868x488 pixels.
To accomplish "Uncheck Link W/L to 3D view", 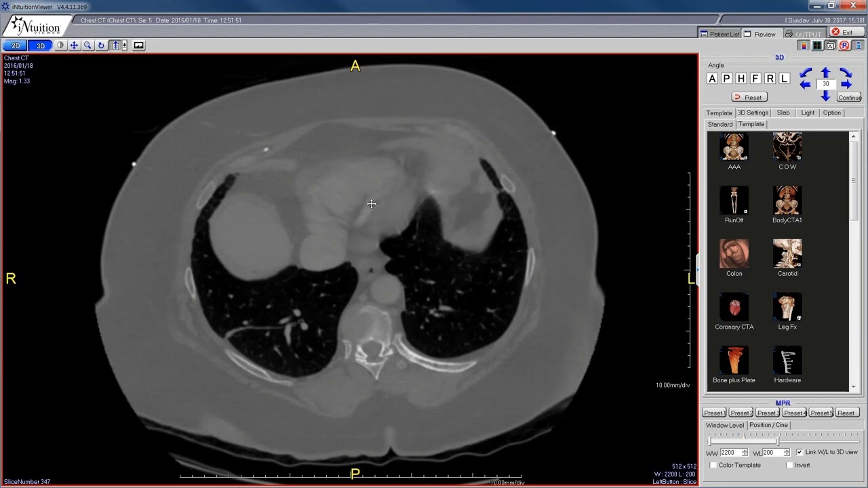I will tap(800, 452).
